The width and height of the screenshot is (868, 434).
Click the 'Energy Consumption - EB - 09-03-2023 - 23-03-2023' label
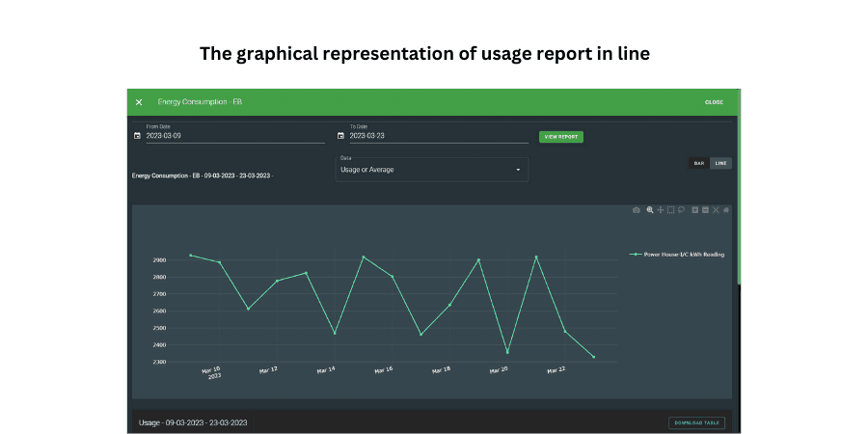tap(203, 176)
